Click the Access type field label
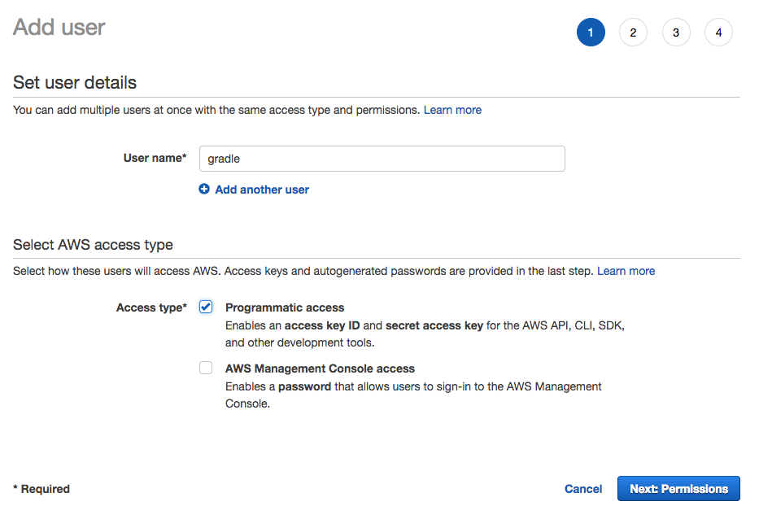This screenshot has width=759, height=532. point(151,307)
